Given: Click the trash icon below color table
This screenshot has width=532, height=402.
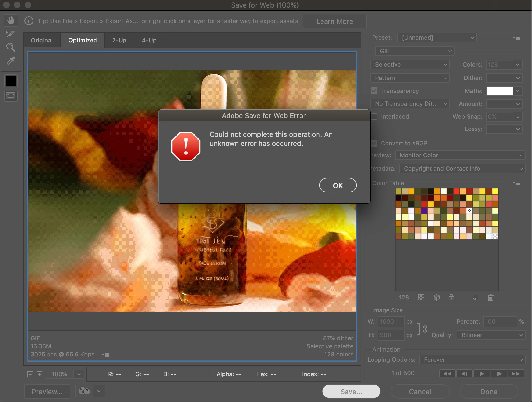Looking at the screenshot, I should point(490,297).
